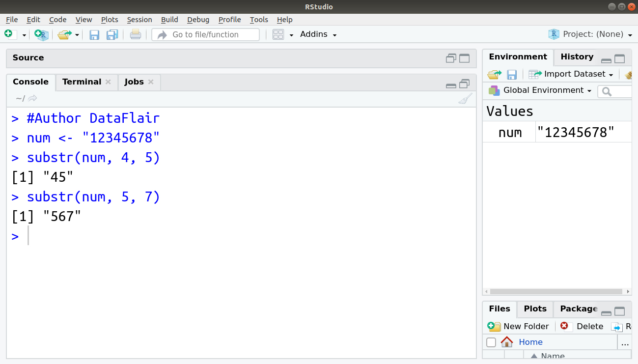638x364 pixels.
Task: Switch to the Console tab
Action: click(31, 82)
